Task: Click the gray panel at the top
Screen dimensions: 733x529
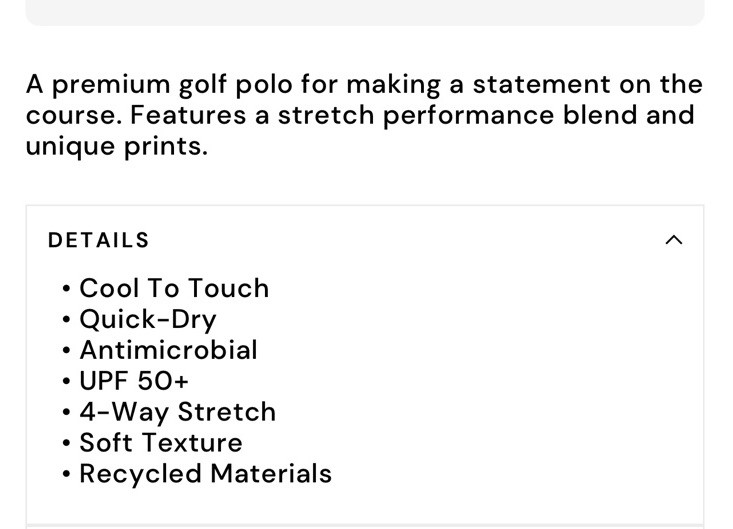Action: point(365,11)
